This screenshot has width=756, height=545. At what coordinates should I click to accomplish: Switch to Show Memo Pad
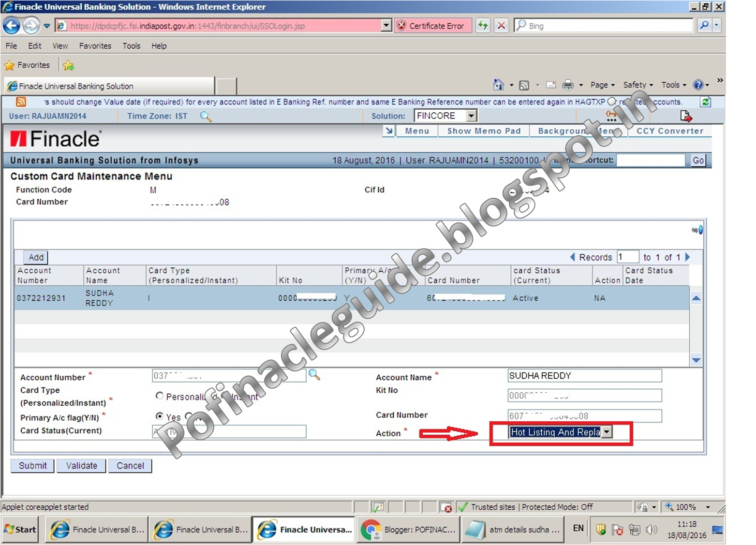point(484,131)
